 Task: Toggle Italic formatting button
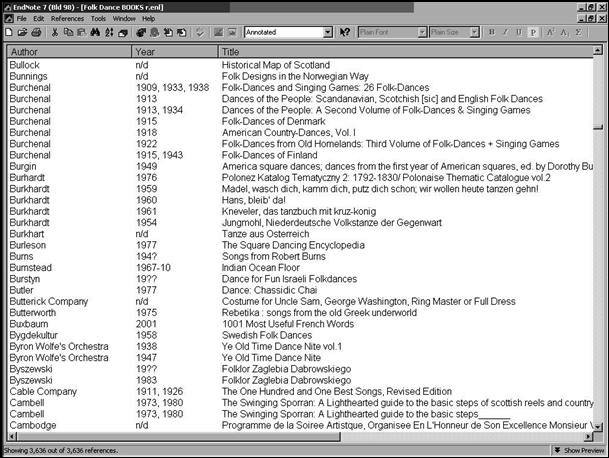pos(505,32)
